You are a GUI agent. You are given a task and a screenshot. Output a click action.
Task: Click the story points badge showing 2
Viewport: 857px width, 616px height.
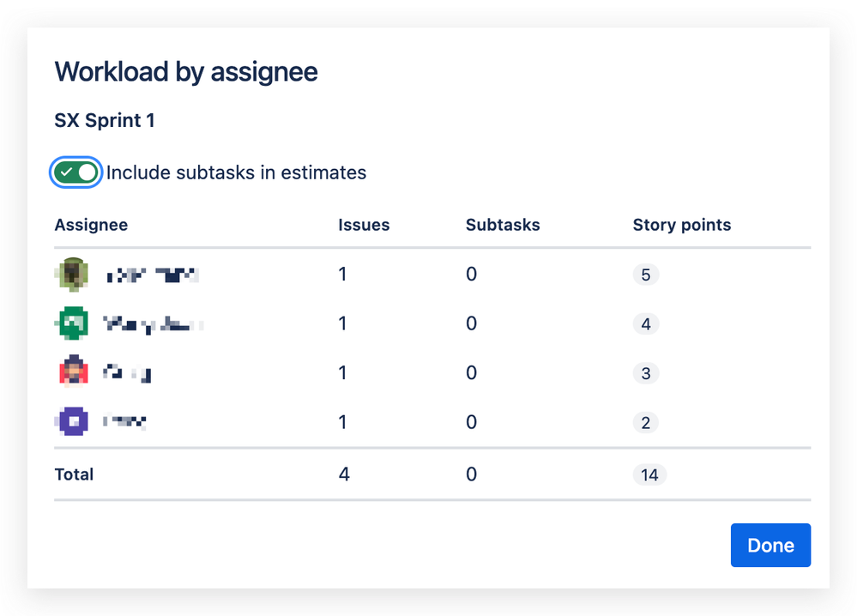coord(645,422)
